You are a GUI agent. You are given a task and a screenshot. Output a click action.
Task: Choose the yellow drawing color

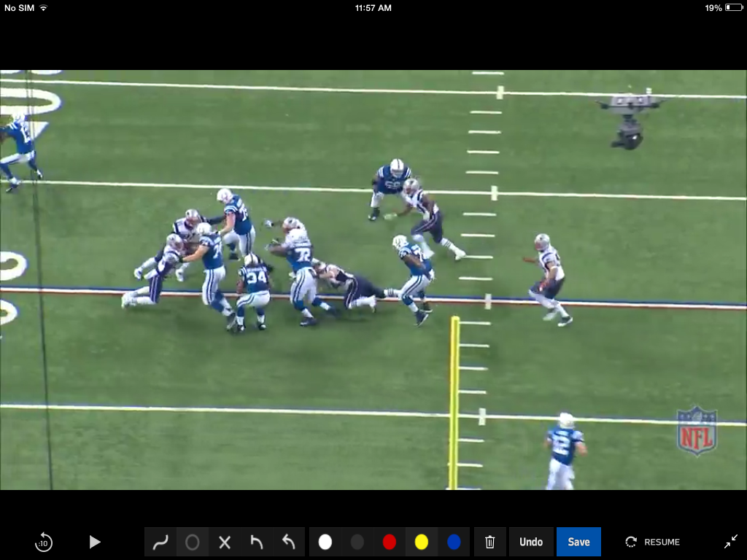click(421, 542)
